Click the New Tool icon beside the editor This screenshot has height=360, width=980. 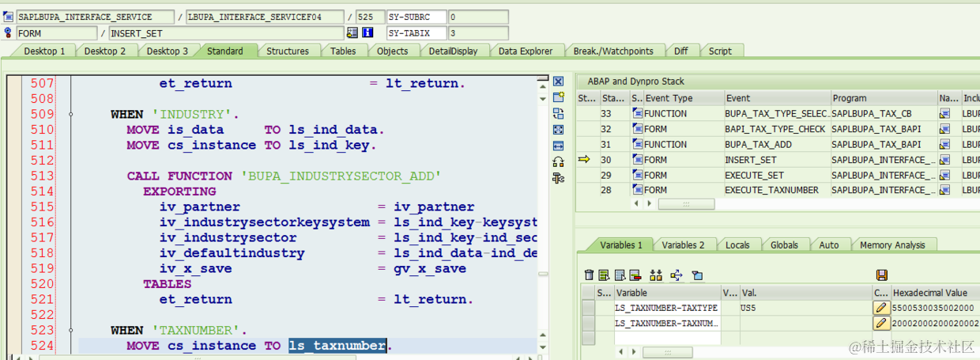click(558, 97)
